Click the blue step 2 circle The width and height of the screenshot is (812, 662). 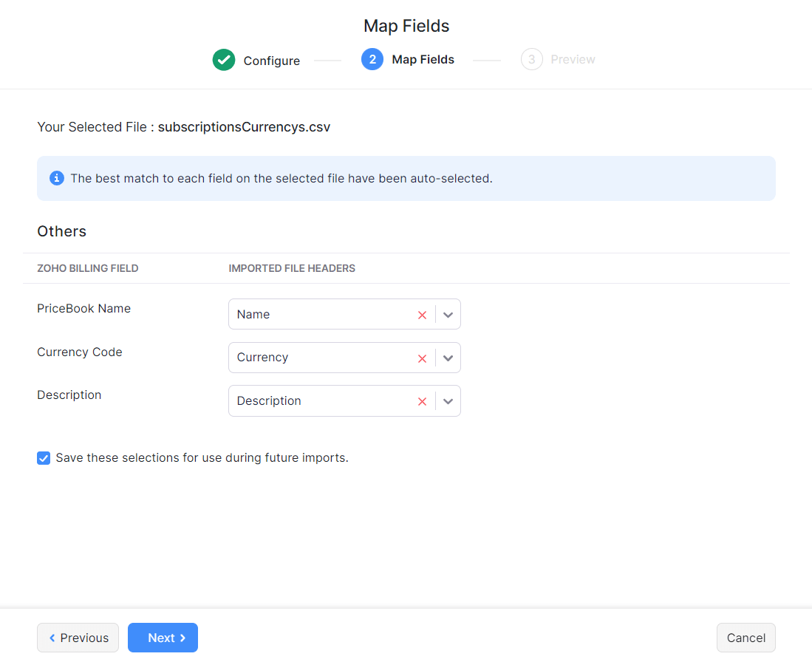coord(372,59)
